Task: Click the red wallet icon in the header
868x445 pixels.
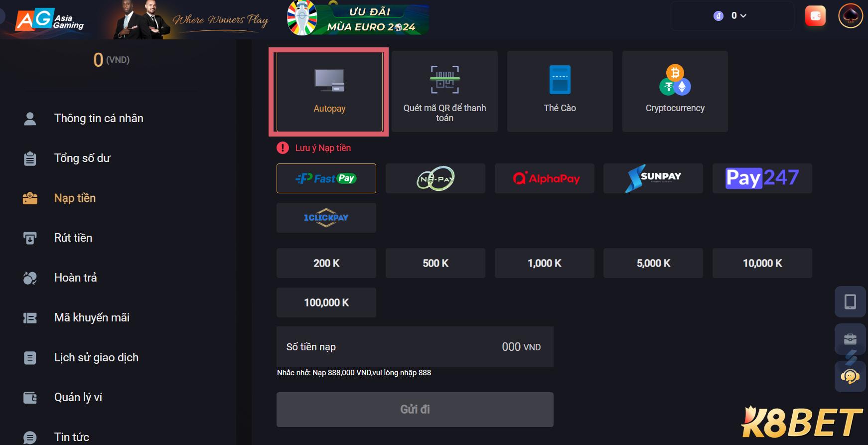Action: click(x=815, y=16)
